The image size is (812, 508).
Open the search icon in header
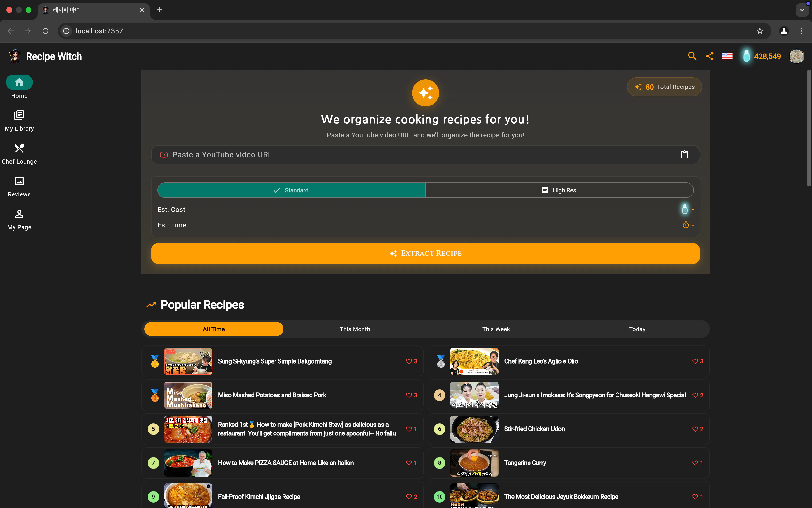[692, 56]
